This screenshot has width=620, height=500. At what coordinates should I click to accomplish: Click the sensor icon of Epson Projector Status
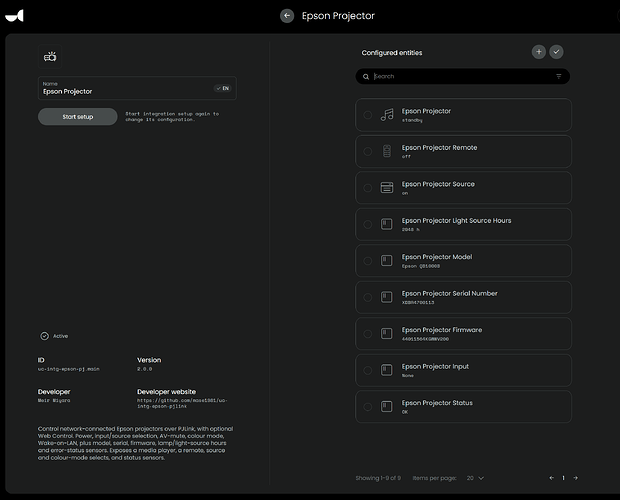point(387,406)
